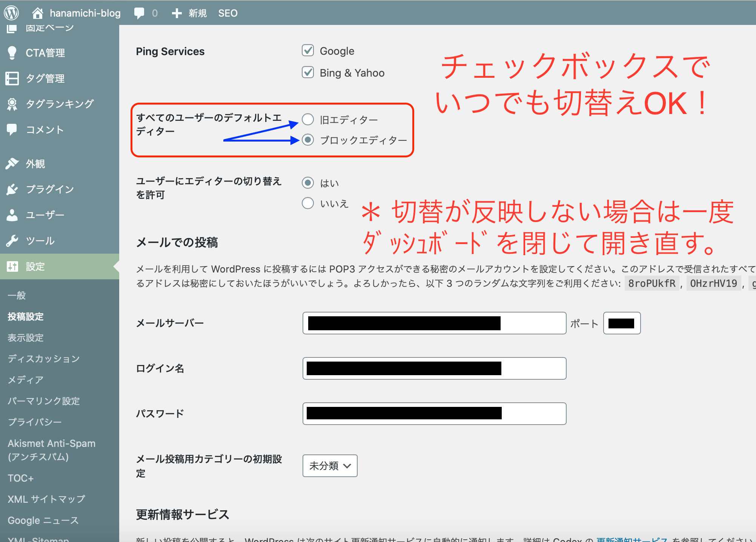Open the hanamichi-blog home icon

pyautogui.click(x=37, y=13)
